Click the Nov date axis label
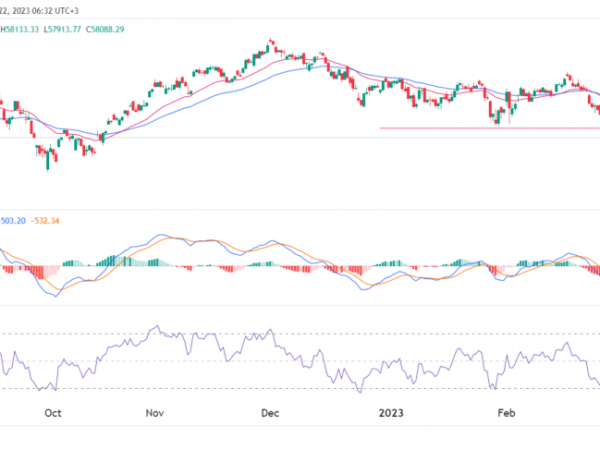Screen dimensions: 600x450 point(155,413)
